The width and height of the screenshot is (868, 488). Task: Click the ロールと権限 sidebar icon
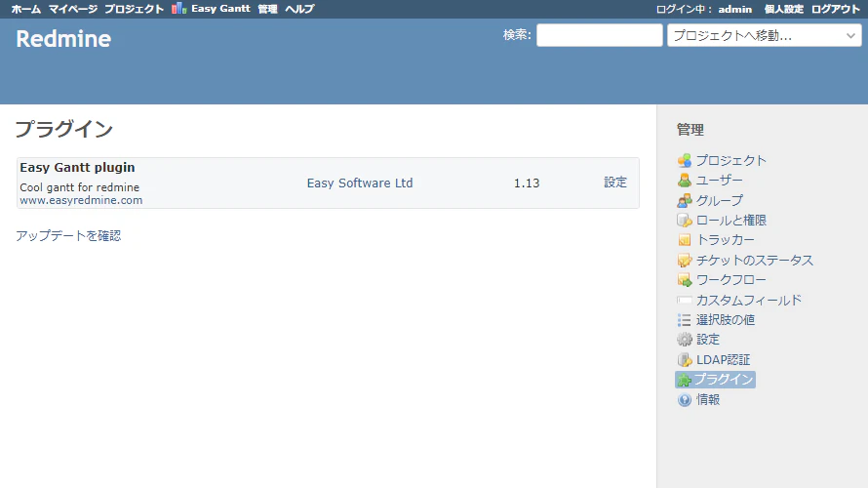(x=685, y=221)
